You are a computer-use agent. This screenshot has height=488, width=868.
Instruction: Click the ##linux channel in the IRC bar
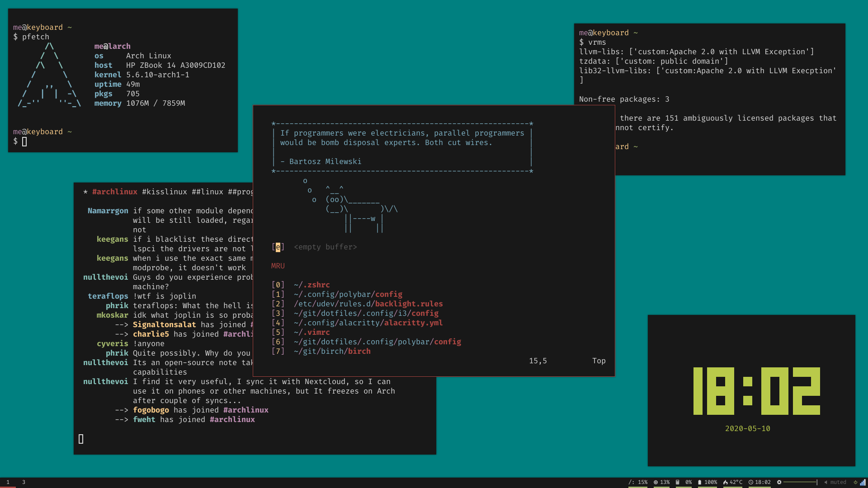(208, 192)
